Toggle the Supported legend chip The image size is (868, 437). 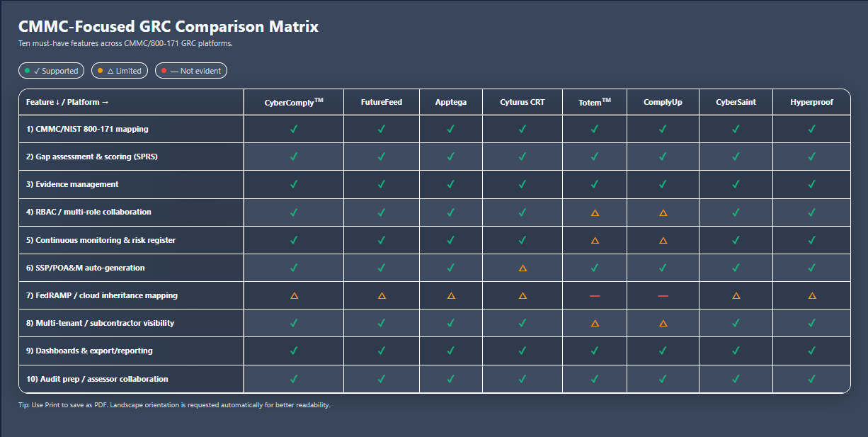point(51,70)
